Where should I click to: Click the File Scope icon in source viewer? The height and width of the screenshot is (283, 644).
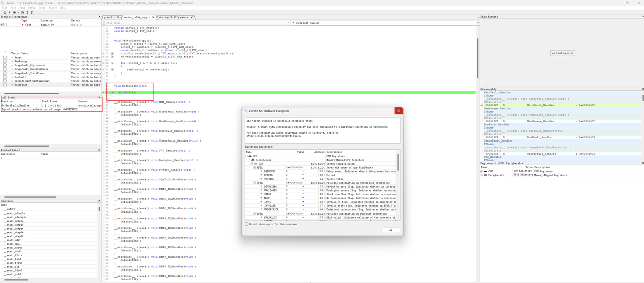click(104, 23)
